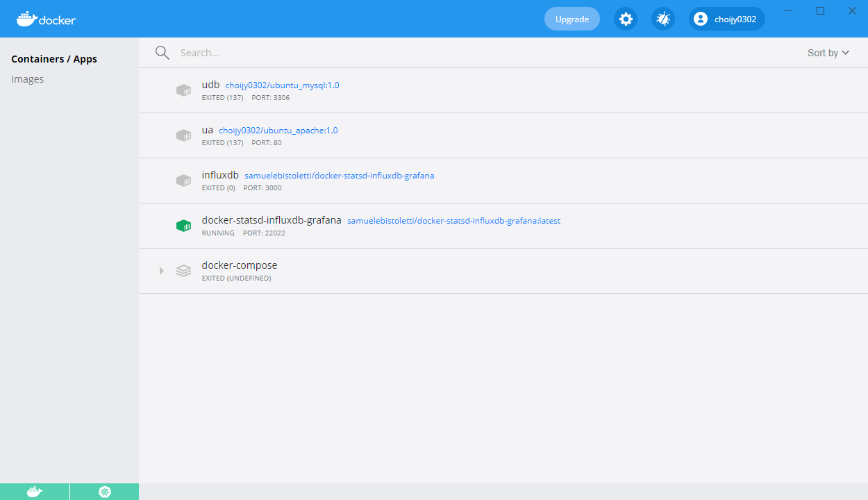Click the Docker whale logo in header
868x500 pixels.
47,19
